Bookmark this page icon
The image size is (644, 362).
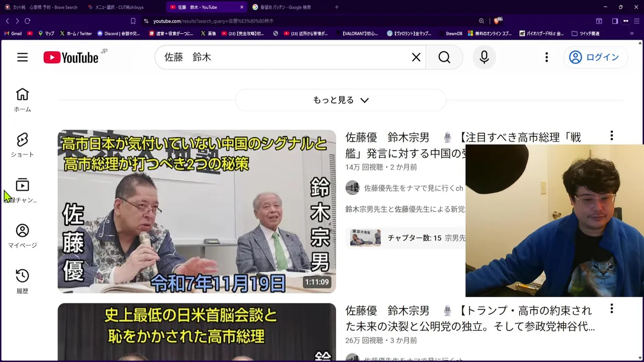pos(133,21)
